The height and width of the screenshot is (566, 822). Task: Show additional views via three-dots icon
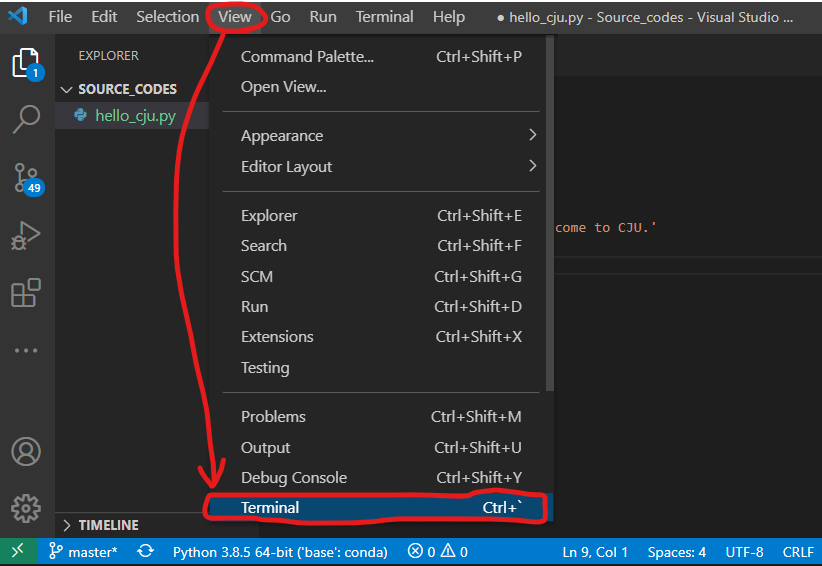point(26,350)
